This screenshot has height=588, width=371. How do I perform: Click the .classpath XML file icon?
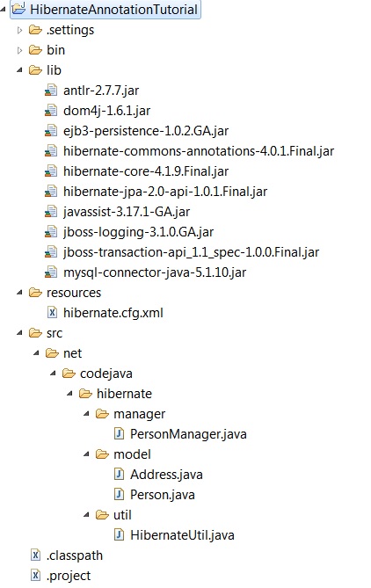(35, 555)
